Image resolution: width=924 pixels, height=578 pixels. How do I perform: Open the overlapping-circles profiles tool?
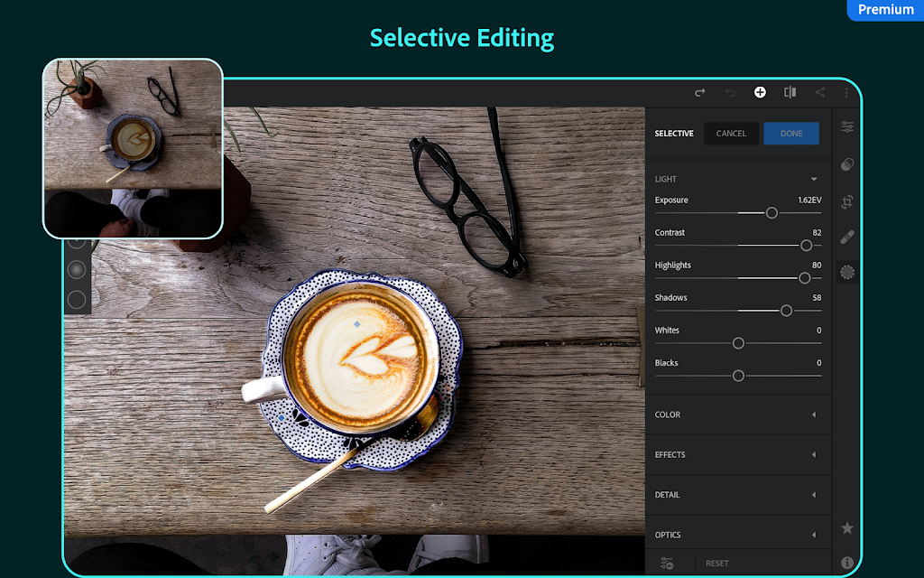click(x=847, y=164)
